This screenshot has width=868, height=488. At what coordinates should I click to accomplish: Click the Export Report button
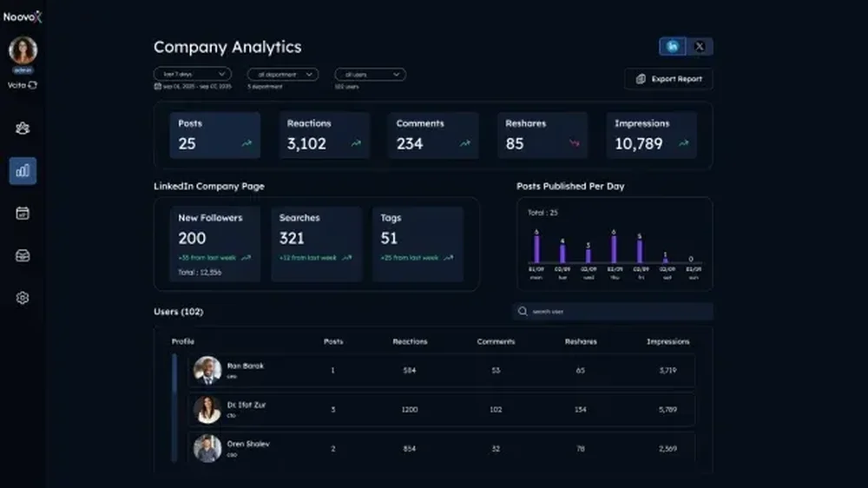point(668,79)
